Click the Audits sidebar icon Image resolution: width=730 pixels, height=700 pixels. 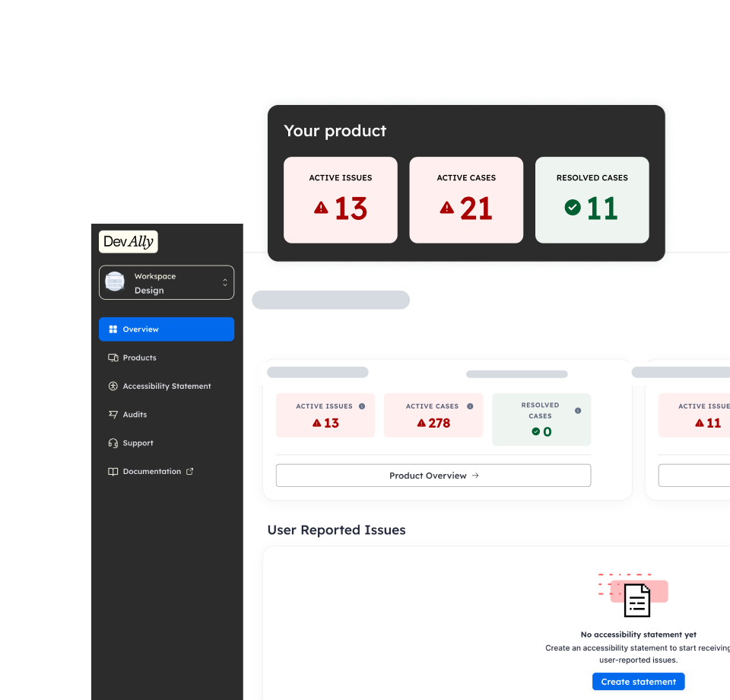(113, 415)
